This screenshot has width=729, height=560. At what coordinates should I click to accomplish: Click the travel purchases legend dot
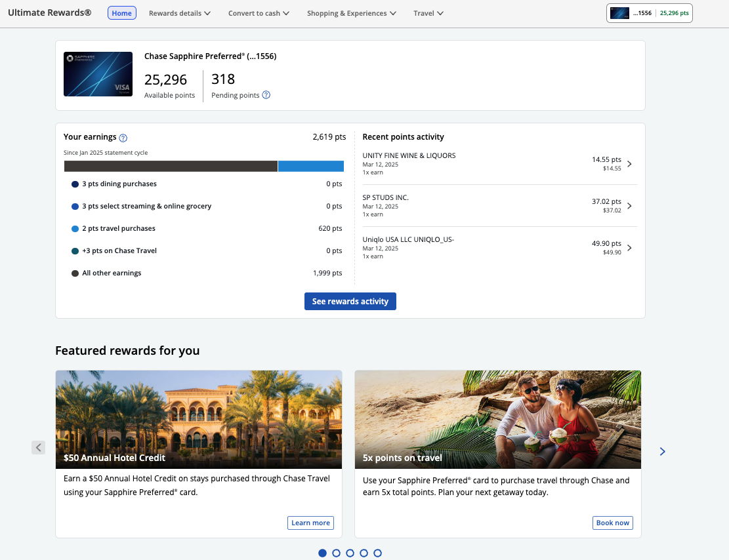(x=75, y=229)
